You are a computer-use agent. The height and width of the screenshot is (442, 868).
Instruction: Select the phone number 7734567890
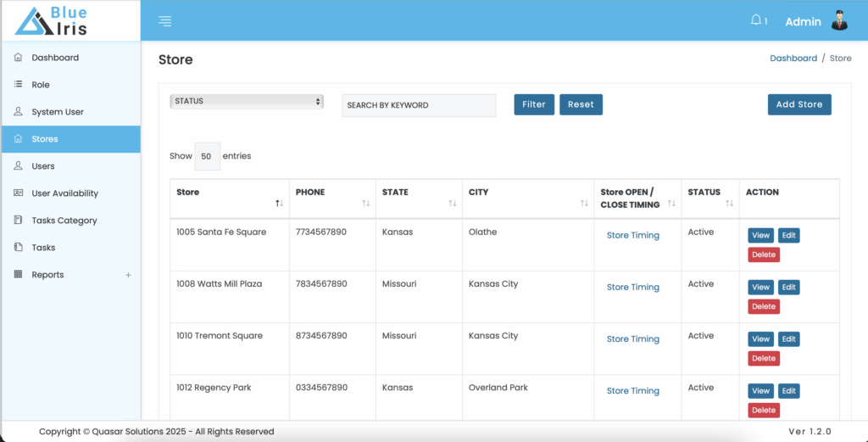321,232
